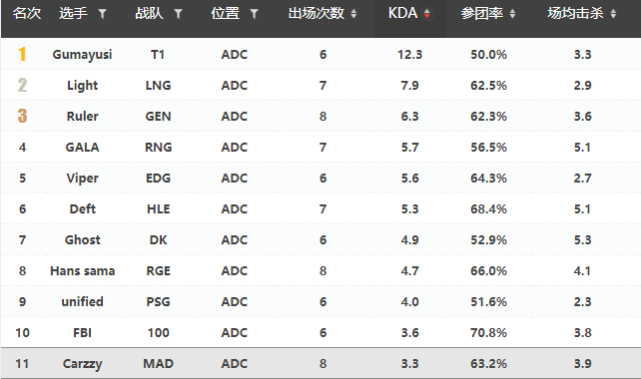641x379 pixels.
Task: Sort by 场均击杀 using its sort arrows
Action: pyautogui.click(x=613, y=14)
